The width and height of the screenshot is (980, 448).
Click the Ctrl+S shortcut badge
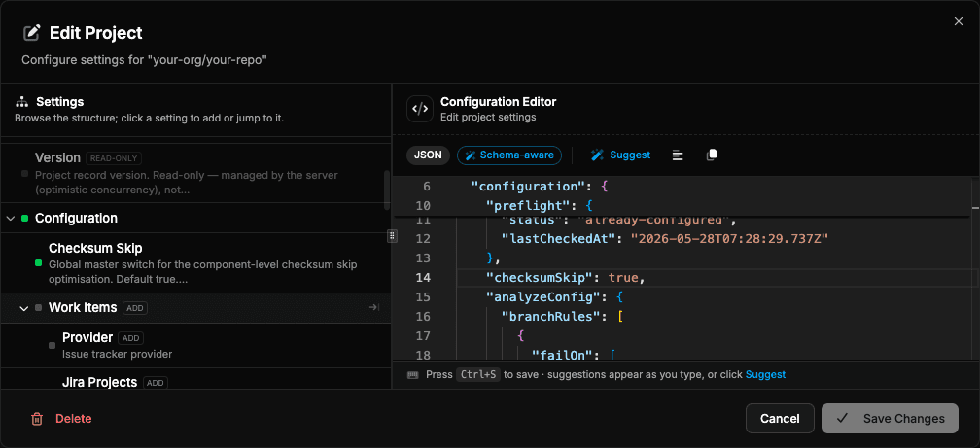click(x=477, y=375)
